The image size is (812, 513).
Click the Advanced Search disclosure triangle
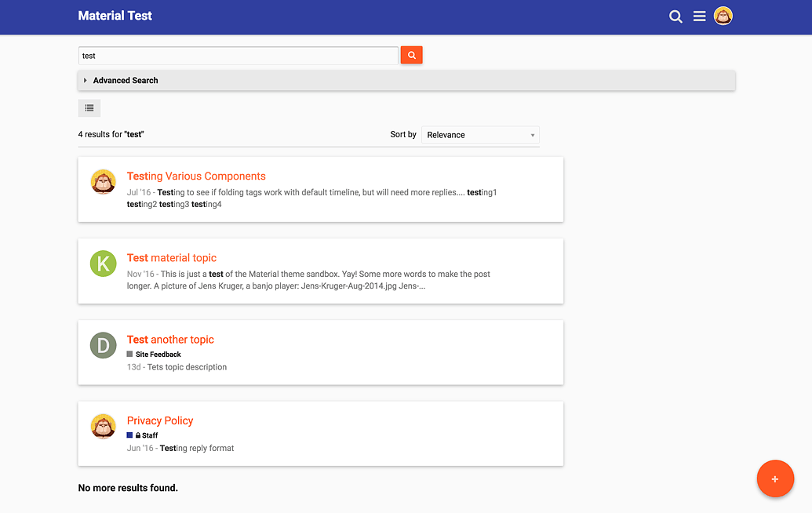85,80
